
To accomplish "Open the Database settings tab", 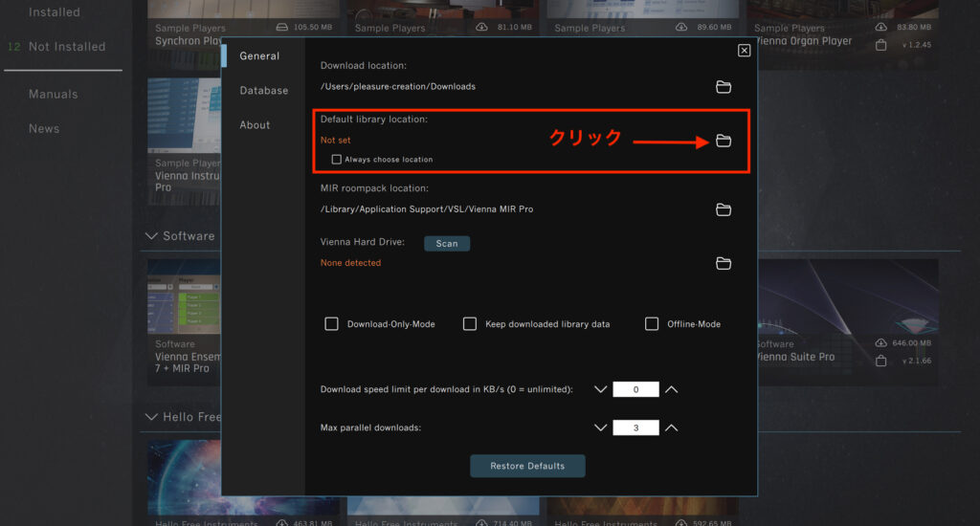I will point(264,91).
